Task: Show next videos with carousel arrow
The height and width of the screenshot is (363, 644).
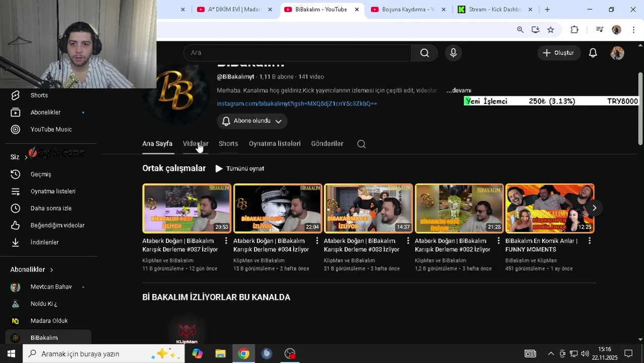Action: 594,208
